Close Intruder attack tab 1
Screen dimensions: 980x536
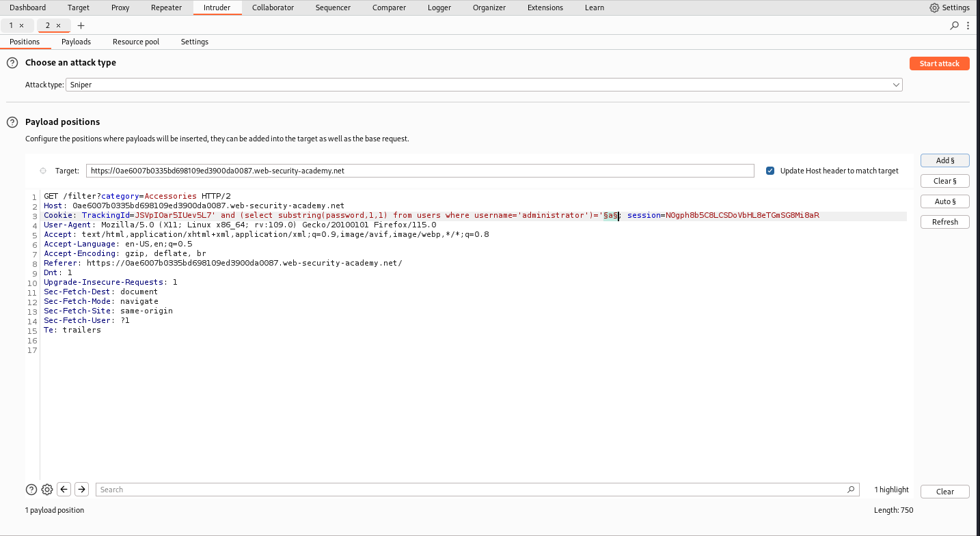(21, 25)
